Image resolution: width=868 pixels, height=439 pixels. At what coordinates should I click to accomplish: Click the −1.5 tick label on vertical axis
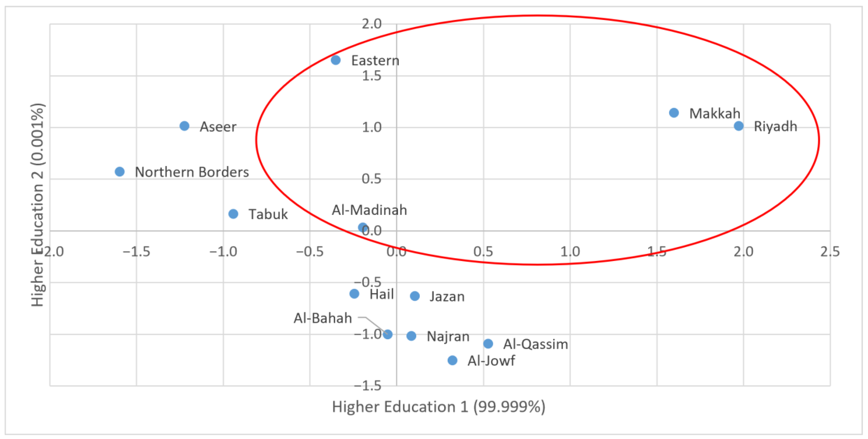coord(368,386)
